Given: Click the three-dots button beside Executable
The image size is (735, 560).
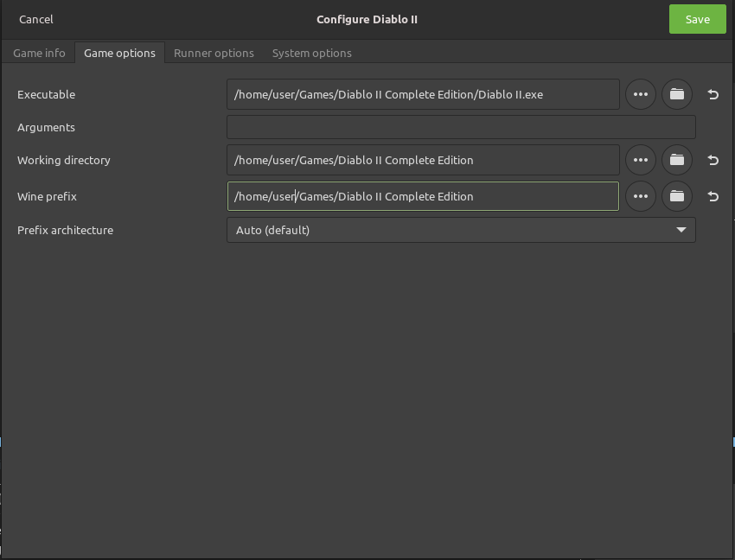Looking at the screenshot, I should (x=640, y=94).
